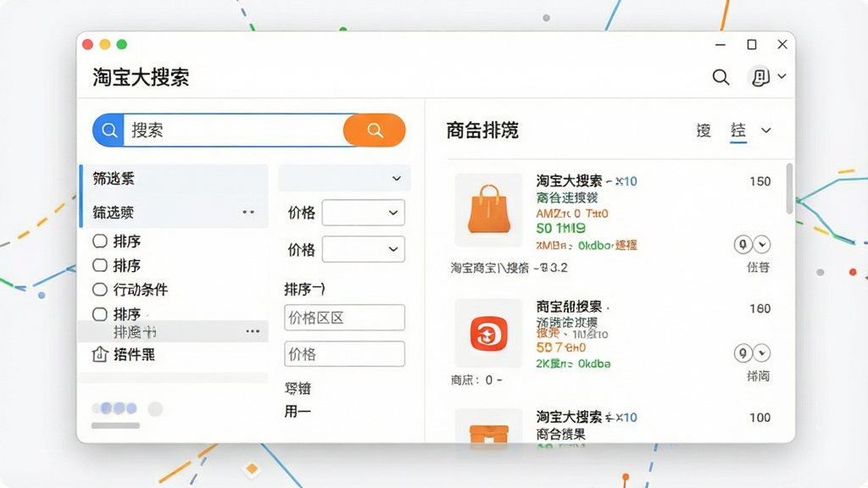Open the two-dot menu on the 筛选 row

coord(248,212)
